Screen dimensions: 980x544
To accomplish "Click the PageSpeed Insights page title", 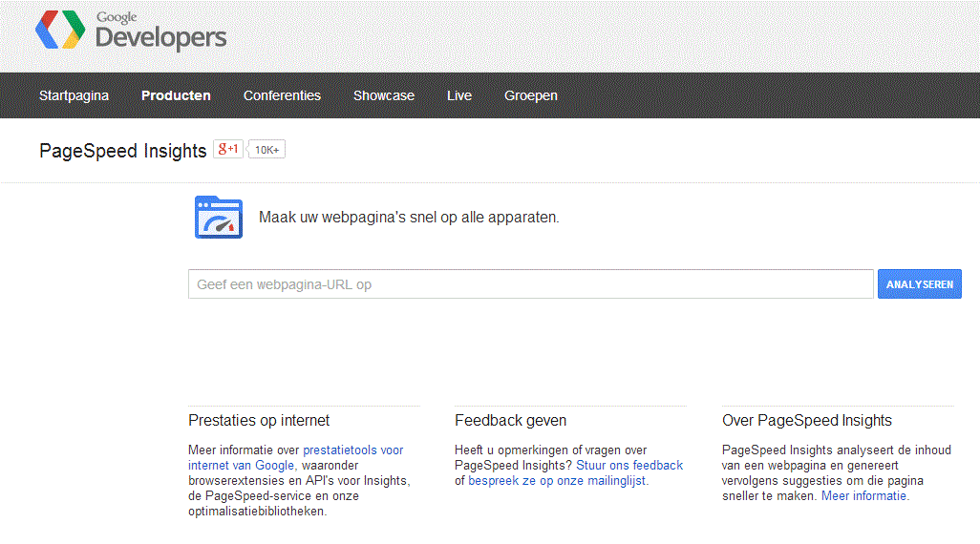I will (122, 151).
